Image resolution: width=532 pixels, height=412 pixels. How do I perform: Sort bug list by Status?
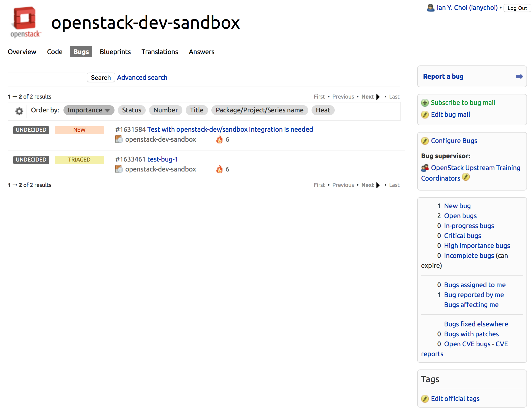click(x=132, y=110)
